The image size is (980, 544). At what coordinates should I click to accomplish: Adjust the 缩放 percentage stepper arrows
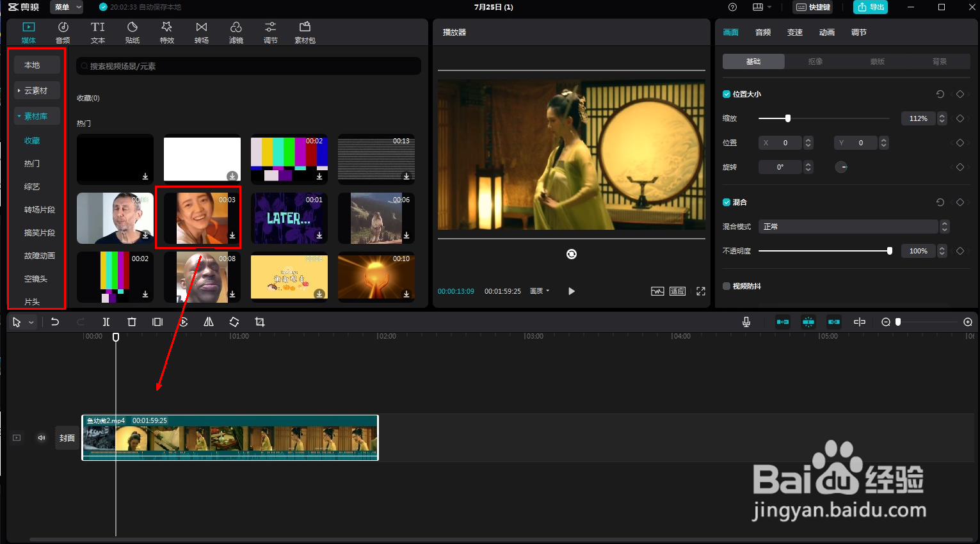(942, 118)
